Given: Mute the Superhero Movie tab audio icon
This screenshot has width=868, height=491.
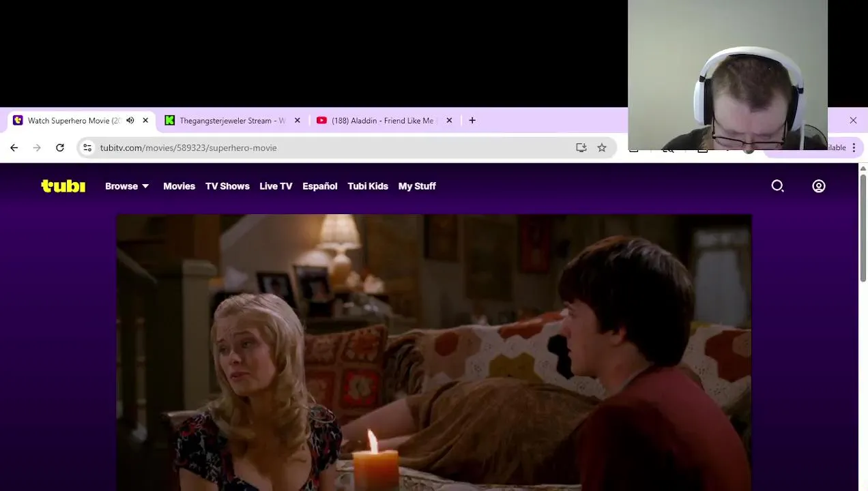Looking at the screenshot, I should 130,121.
